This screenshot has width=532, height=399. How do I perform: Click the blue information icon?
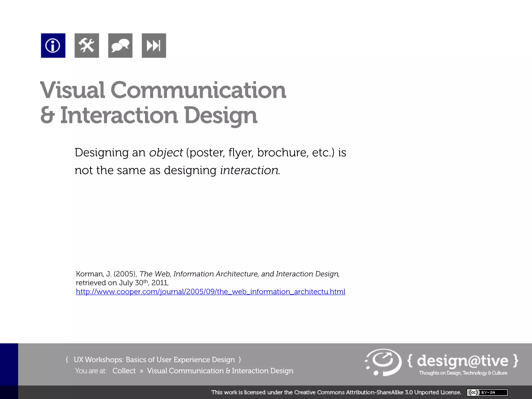click(53, 45)
